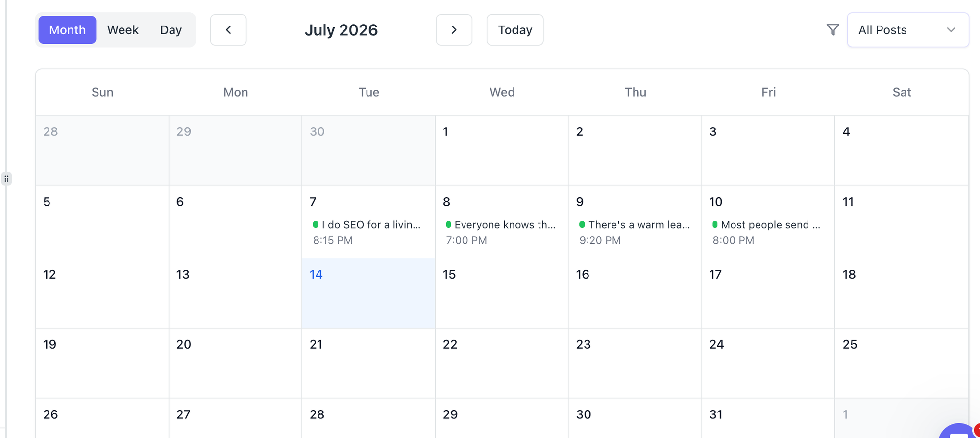Open the 'Most people send ...' post

(x=767, y=232)
